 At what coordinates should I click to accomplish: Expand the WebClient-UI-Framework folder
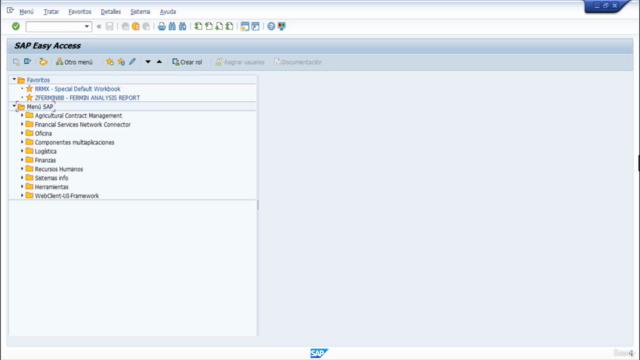click(x=22, y=196)
